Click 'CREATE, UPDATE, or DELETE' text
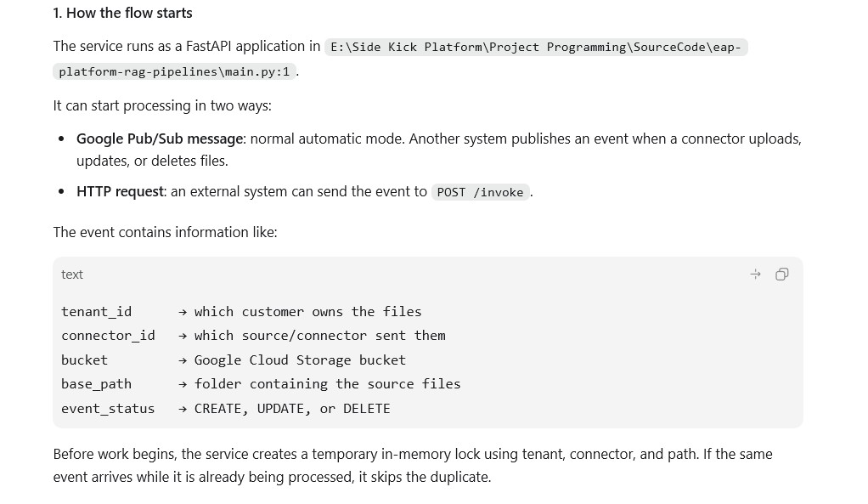 click(x=292, y=409)
